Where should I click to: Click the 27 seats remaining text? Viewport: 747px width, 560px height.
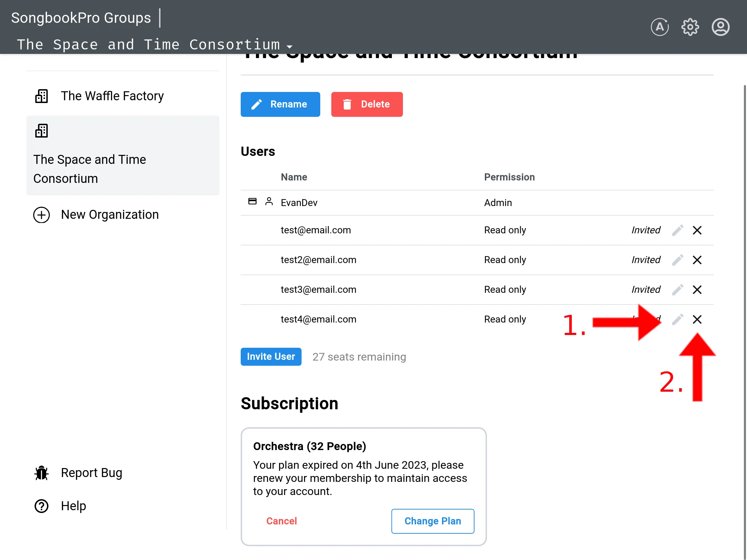pyautogui.click(x=359, y=357)
